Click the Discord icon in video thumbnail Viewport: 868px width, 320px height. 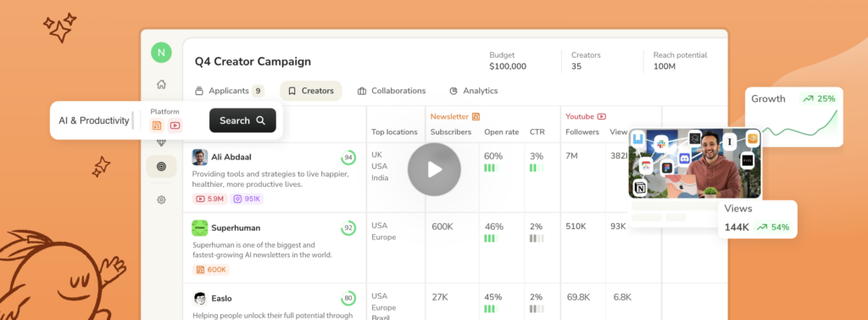click(684, 159)
